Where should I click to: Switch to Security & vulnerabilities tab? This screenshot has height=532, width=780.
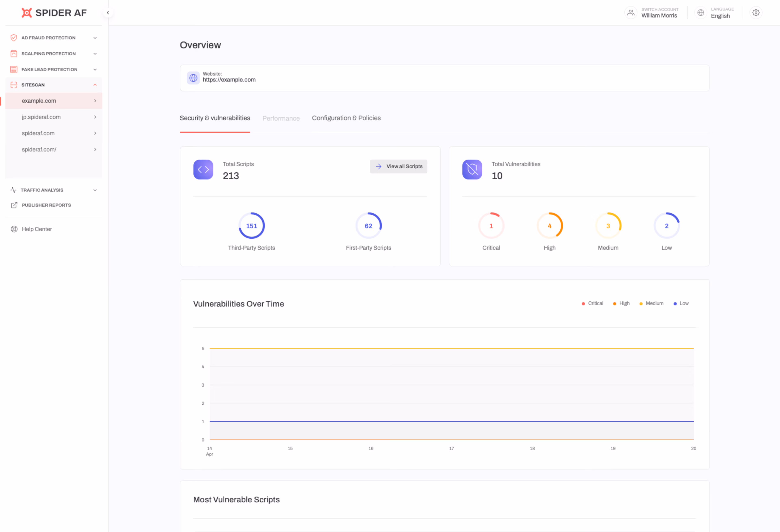(x=215, y=118)
